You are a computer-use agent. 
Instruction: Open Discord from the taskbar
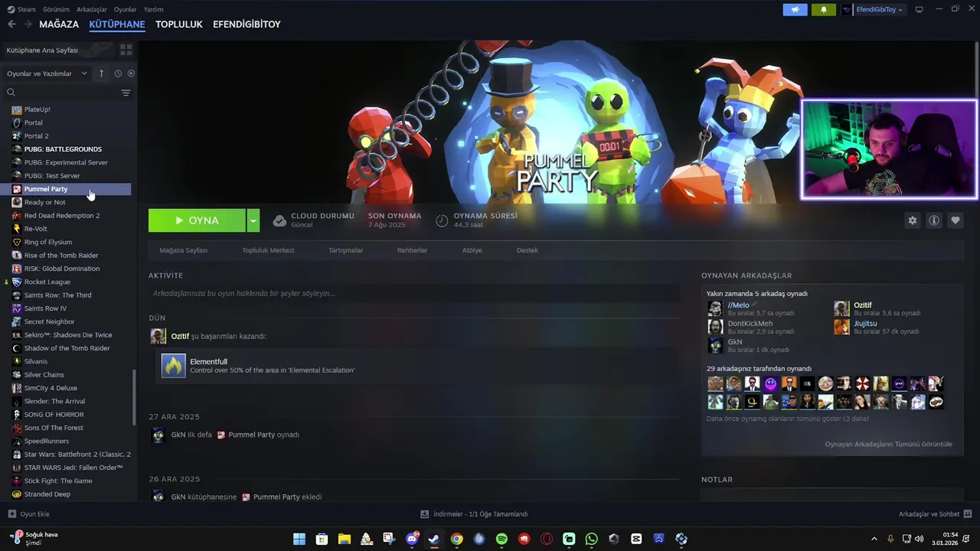click(x=412, y=539)
